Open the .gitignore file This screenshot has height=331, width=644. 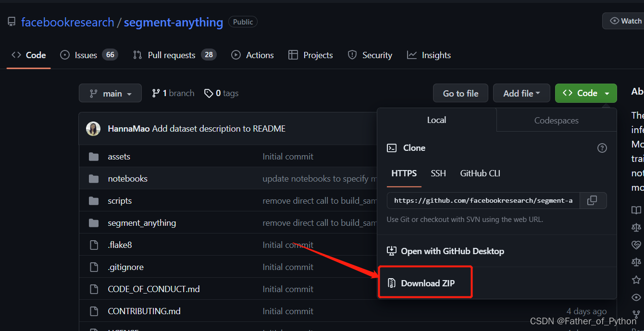coord(125,267)
